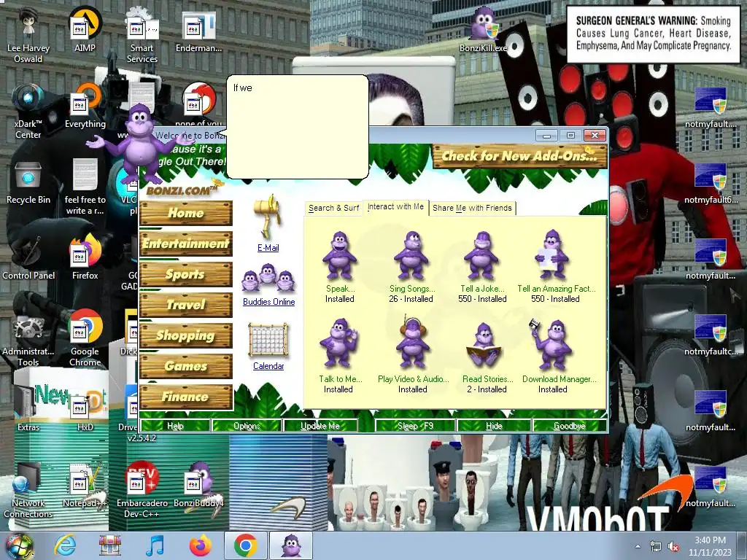Image resolution: width=747 pixels, height=560 pixels.
Task: Select the Embarcadero Dev-C++ desktop icon
Action: point(142,491)
